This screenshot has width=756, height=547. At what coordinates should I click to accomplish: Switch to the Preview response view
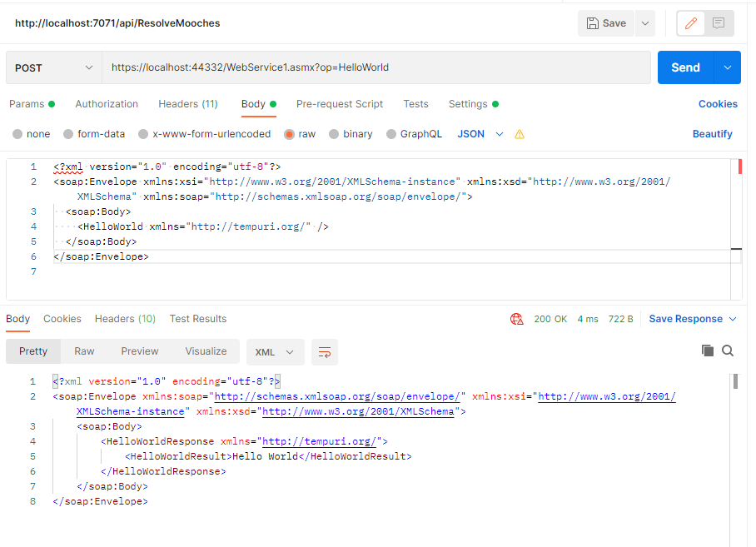click(139, 351)
